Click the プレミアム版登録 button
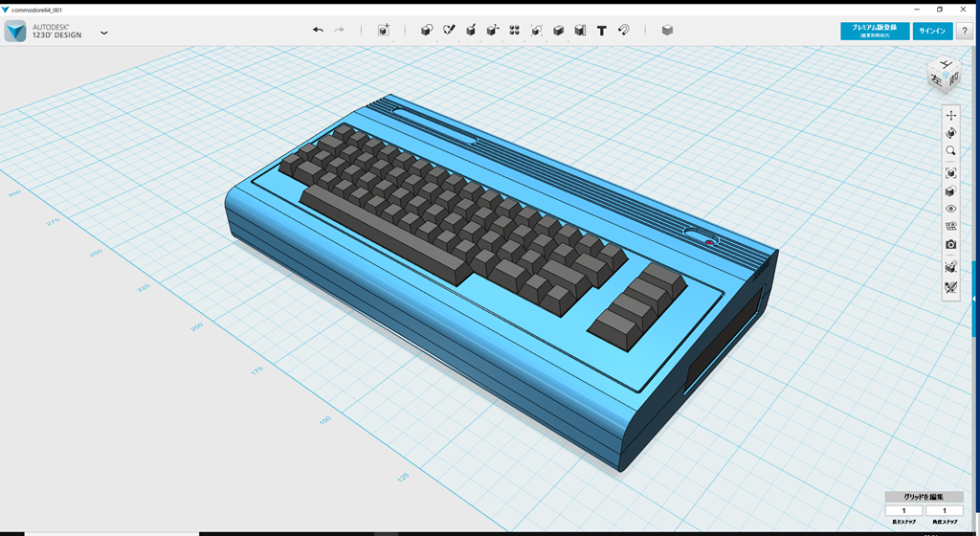 click(x=874, y=31)
